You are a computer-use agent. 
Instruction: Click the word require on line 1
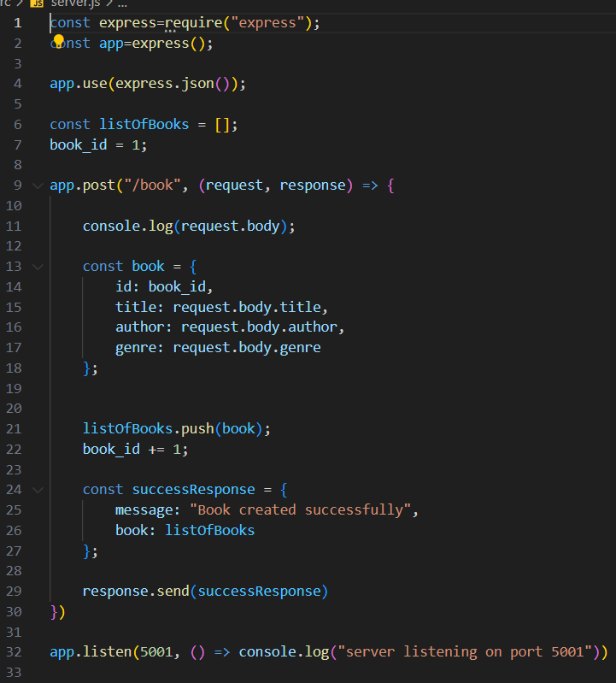(x=194, y=22)
